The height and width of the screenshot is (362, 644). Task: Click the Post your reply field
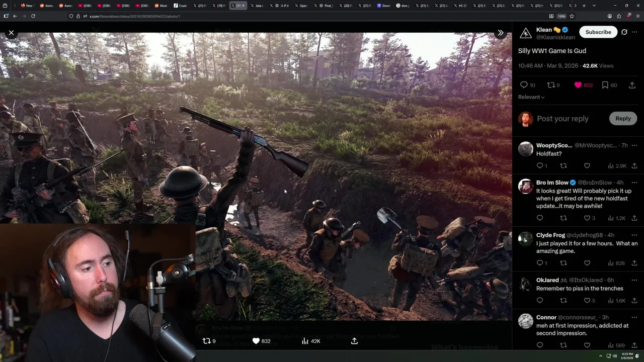[x=562, y=119]
